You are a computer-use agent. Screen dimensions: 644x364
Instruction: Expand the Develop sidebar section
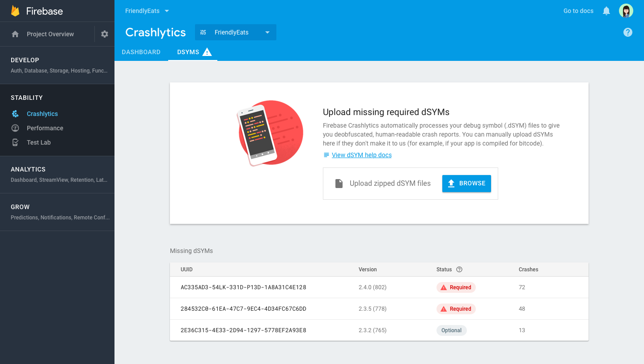(25, 60)
